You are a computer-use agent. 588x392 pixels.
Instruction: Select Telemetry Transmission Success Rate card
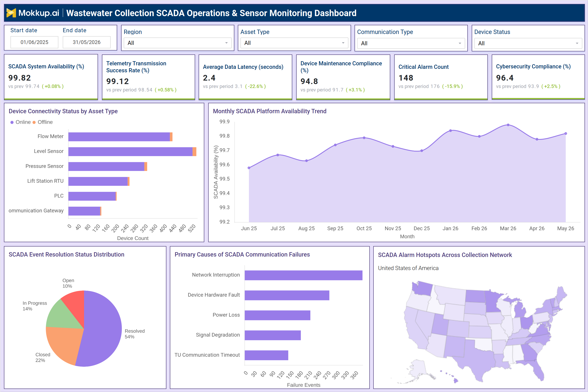tap(149, 77)
